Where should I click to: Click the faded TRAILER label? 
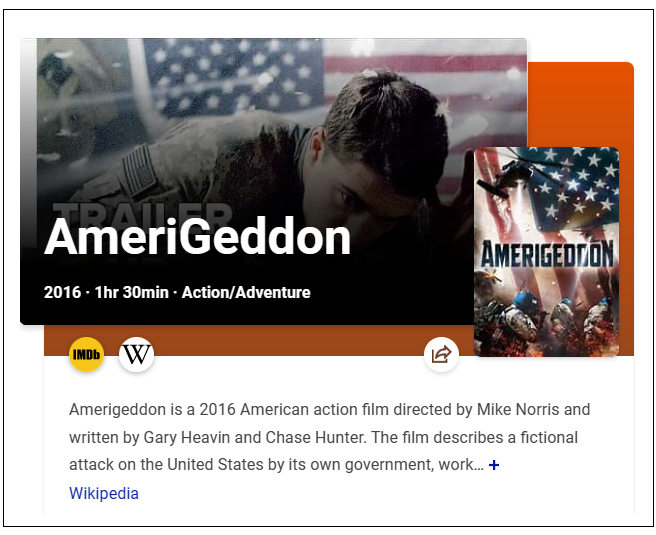click(142, 214)
